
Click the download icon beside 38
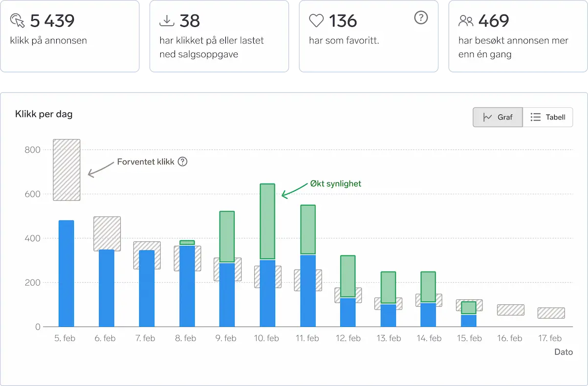pyautogui.click(x=167, y=21)
